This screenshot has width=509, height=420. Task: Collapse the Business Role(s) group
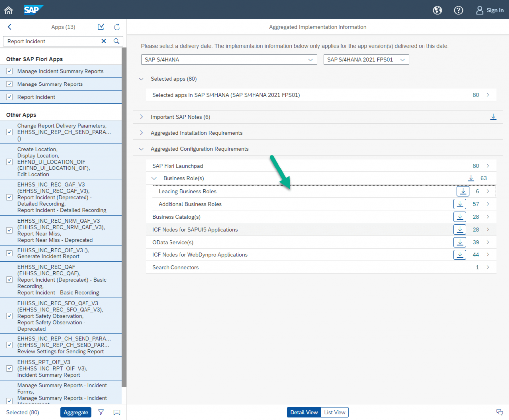[x=154, y=178]
